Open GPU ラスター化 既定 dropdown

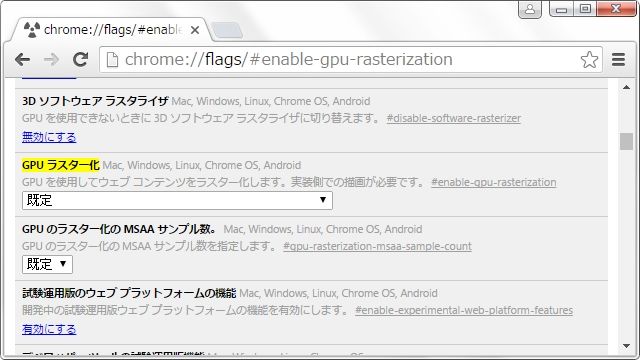point(177,200)
